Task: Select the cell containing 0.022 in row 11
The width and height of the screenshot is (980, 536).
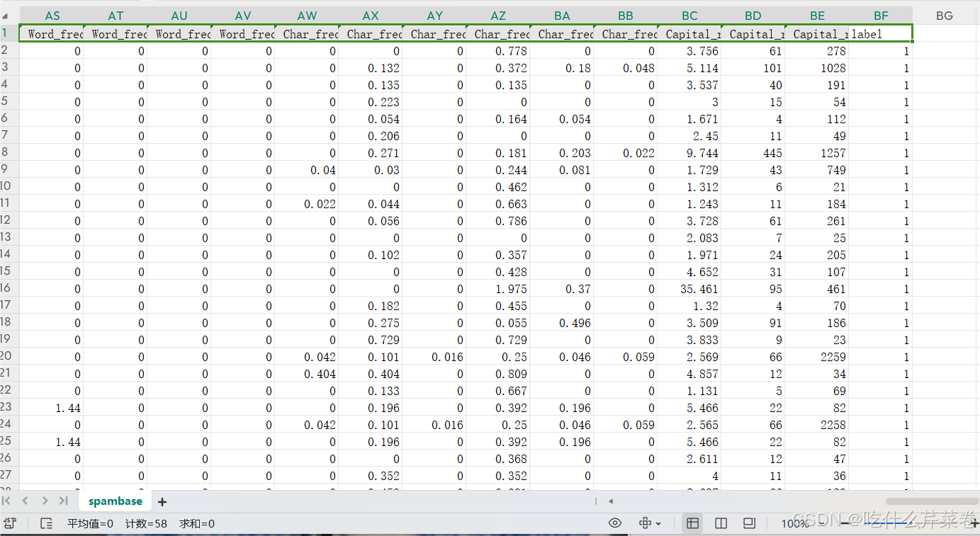Action: tap(307, 204)
